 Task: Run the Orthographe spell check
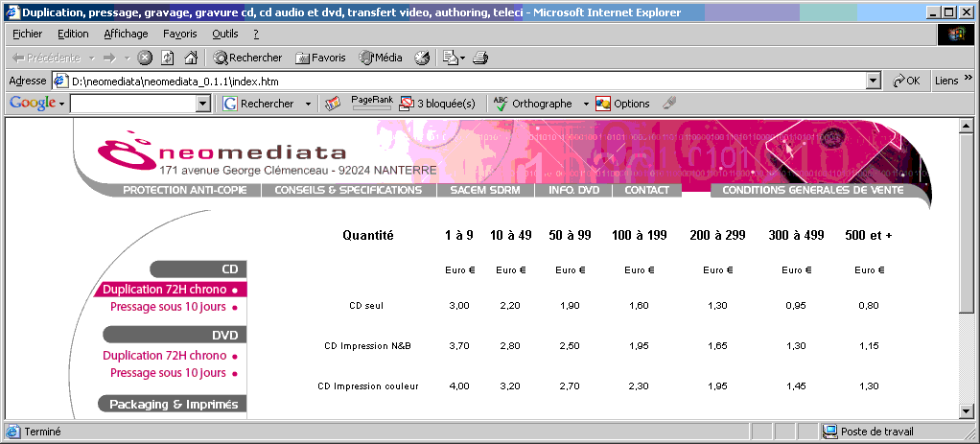[x=532, y=104]
